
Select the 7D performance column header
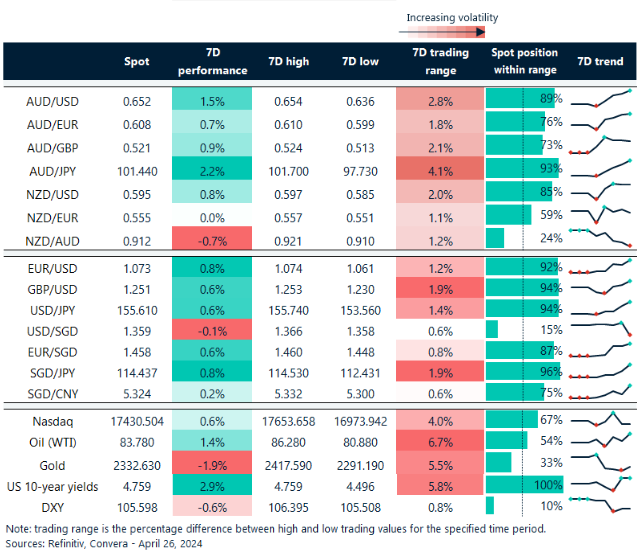click(x=212, y=61)
